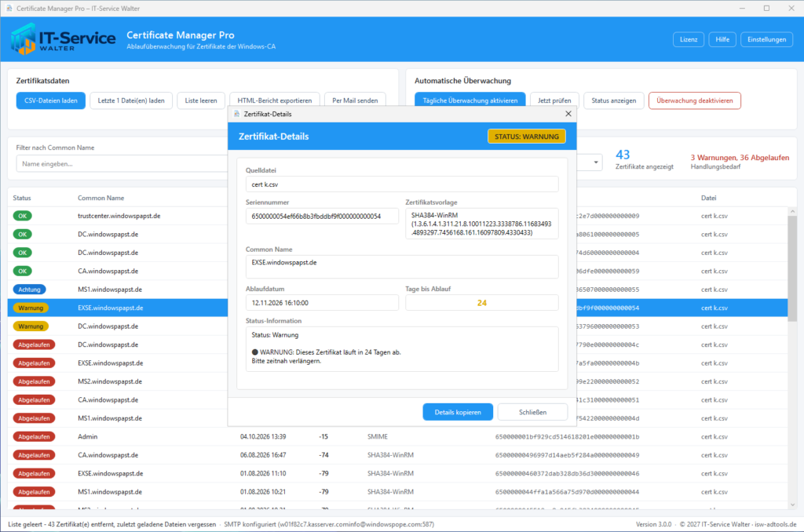Screen dimensions: 804x532
Task: Sort by the Status column header
Action: [x=22, y=198]
